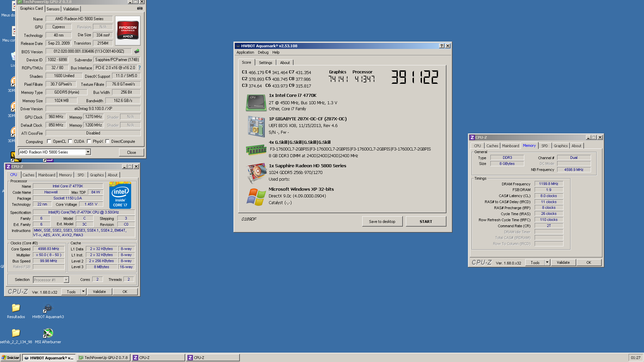The width and height of the screenshot is (644, 362).
Task: Click the taskbar clock showing 01:27
Action: coord(635,358)
